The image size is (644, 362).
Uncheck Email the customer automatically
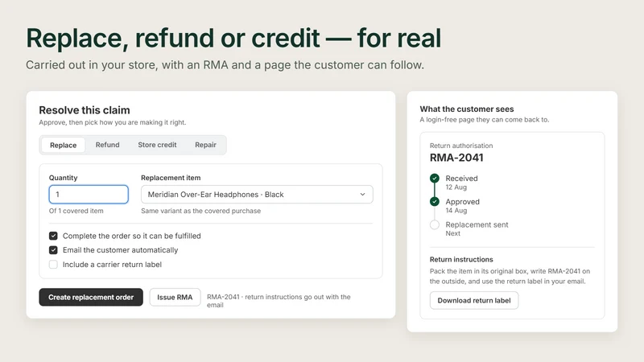[53, 250]
